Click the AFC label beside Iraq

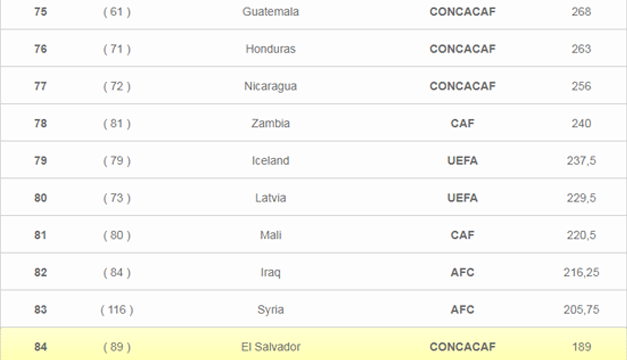pyautogui.click(x=462, y=272)
